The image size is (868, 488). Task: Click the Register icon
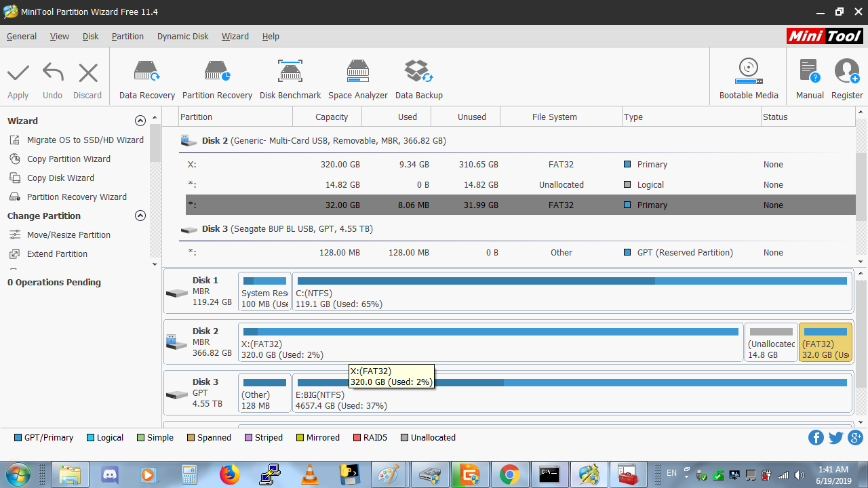click(847, 70)
